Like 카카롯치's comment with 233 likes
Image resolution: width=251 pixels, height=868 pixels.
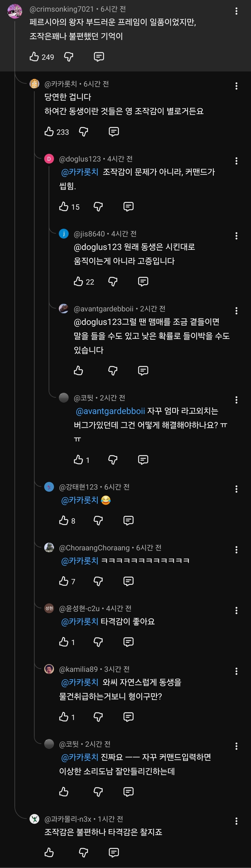49,132
